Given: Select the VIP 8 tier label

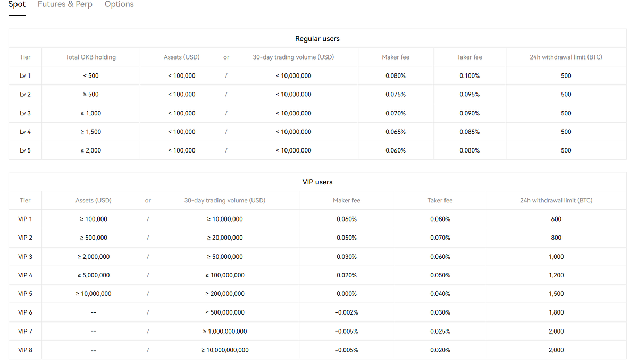Looking at the screenshot, I should (25, 350).
